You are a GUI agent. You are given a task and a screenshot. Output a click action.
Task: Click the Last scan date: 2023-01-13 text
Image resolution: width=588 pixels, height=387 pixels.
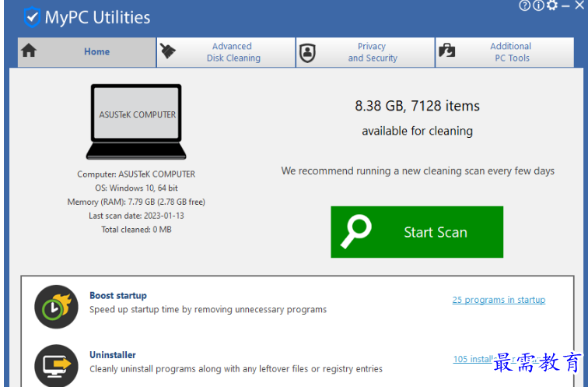(x=136, y=216)
